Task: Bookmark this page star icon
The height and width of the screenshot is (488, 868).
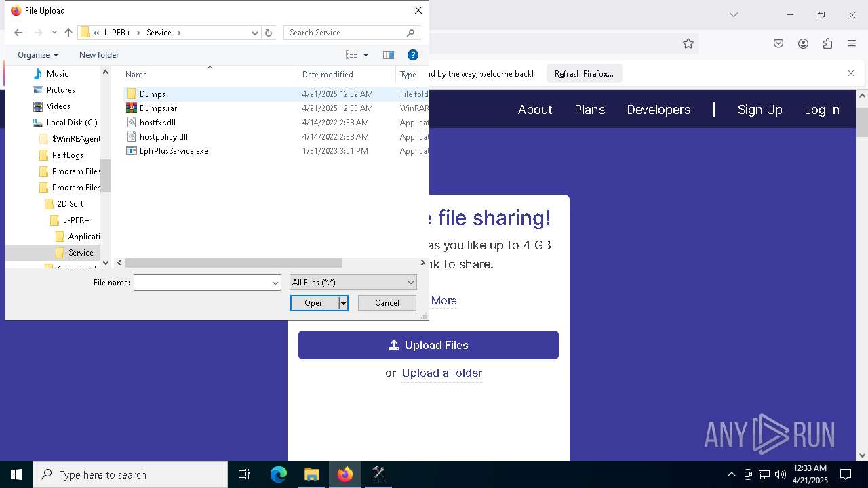Action: (x=688, y=43)
